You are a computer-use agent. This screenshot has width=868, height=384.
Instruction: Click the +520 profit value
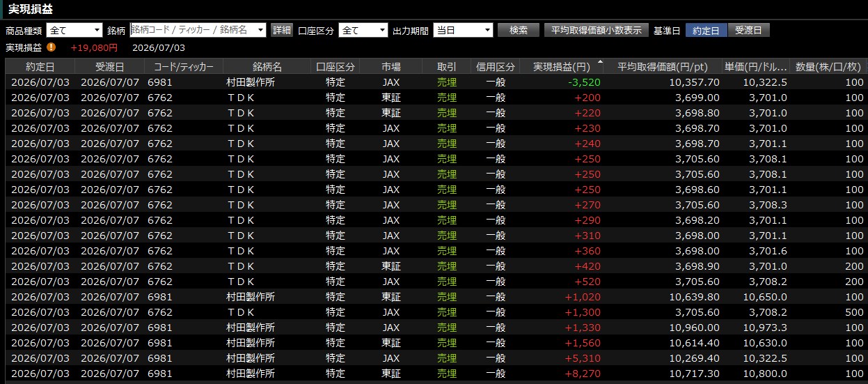587,282
